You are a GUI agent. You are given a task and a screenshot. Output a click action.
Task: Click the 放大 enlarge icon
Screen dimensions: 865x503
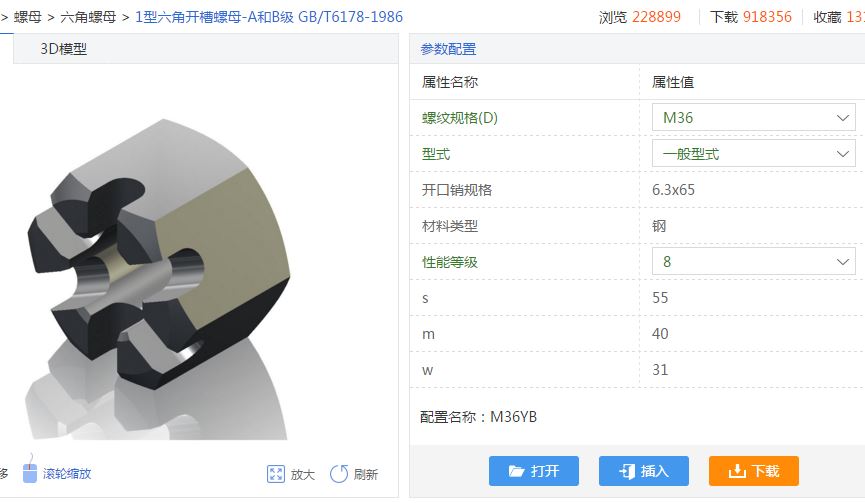click(x=276, y=474)
